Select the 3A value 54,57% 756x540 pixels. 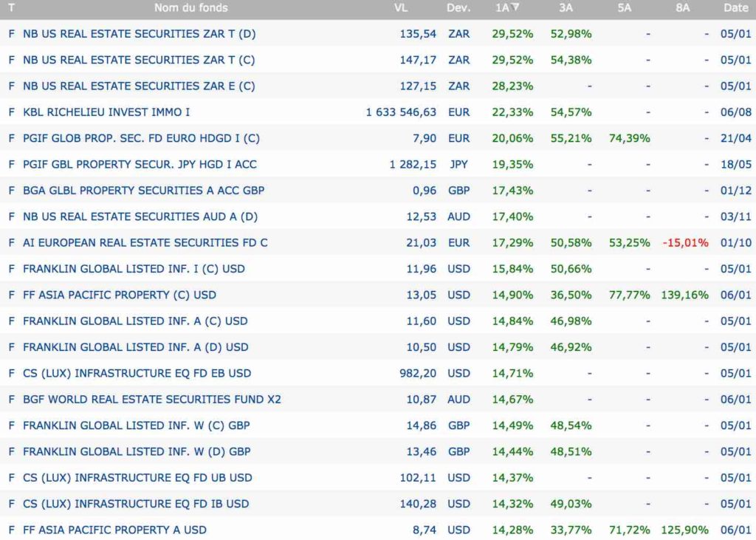pyautogui.click(x=571, y=112)
